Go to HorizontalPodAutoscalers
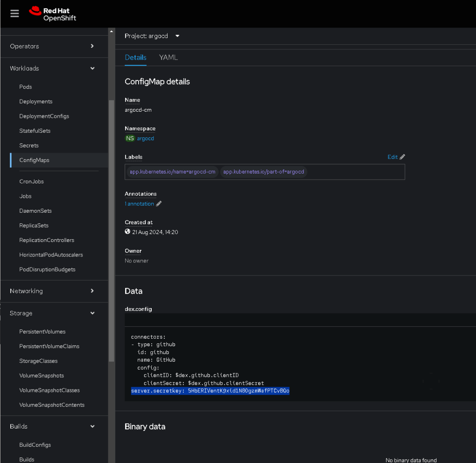The width and height of the screenshot is (476, 463). pos(51,255)
